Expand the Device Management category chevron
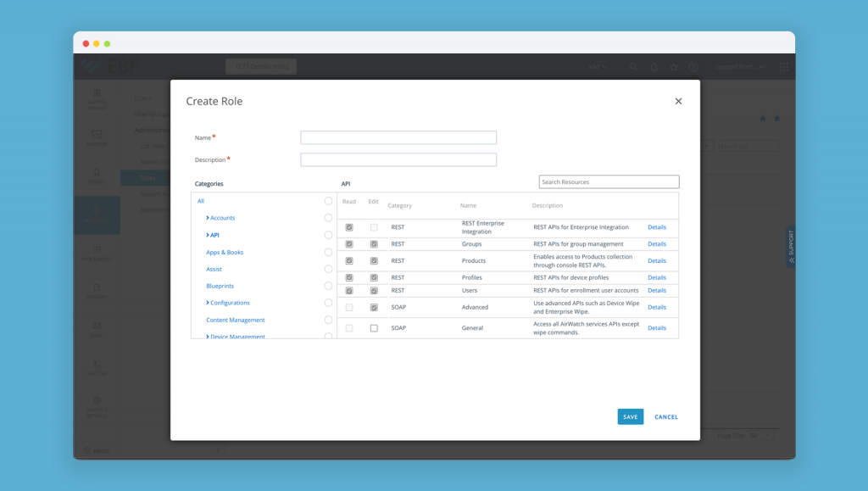 tap(208, 337)
